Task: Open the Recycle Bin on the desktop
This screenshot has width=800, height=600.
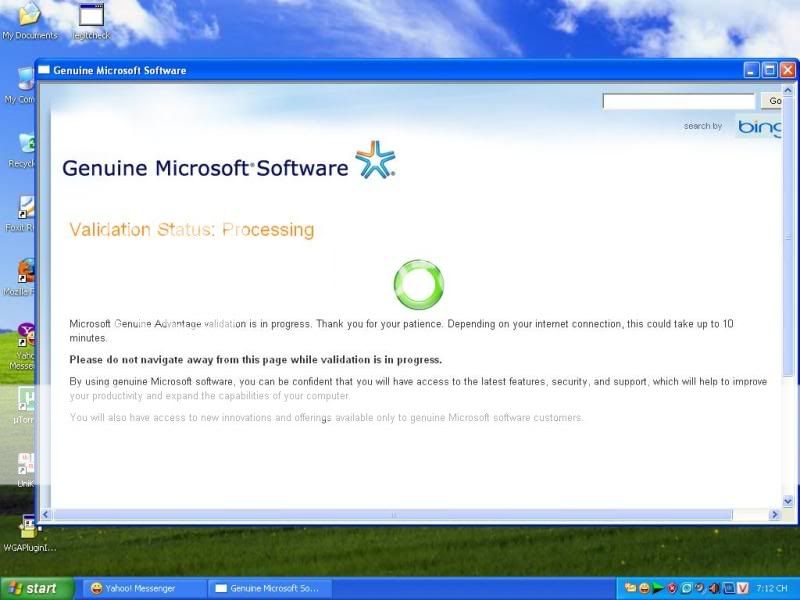Action: tap(22, 149)
